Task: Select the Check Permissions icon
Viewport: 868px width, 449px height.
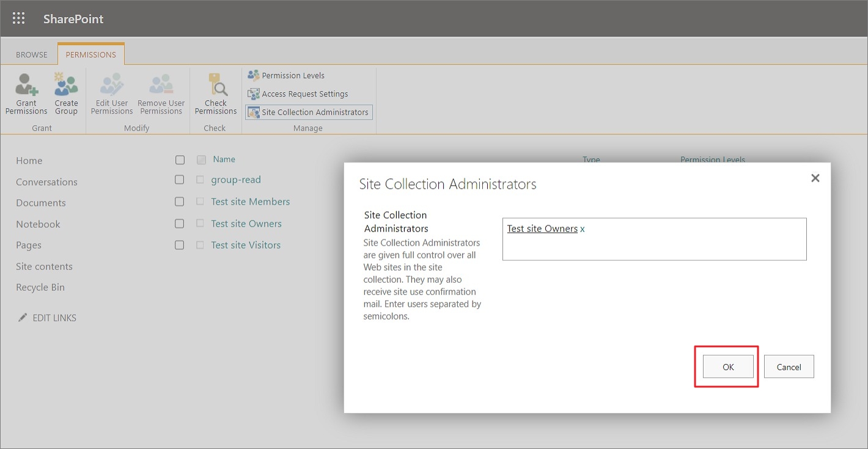Action: coord(215,92)
